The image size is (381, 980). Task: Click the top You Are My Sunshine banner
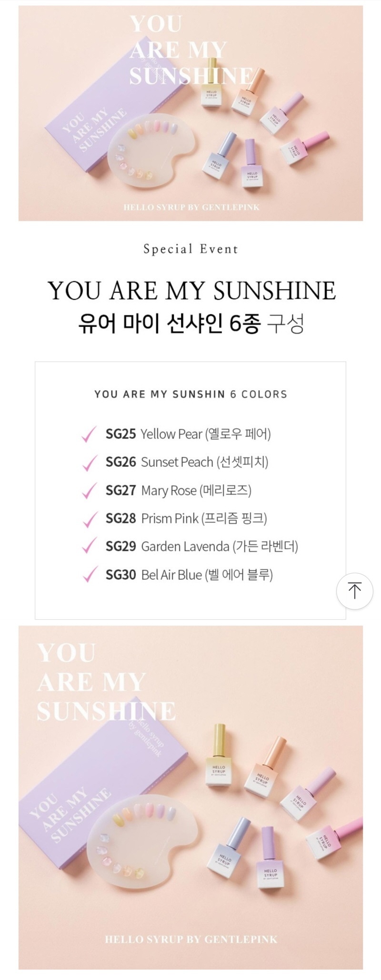190,113
